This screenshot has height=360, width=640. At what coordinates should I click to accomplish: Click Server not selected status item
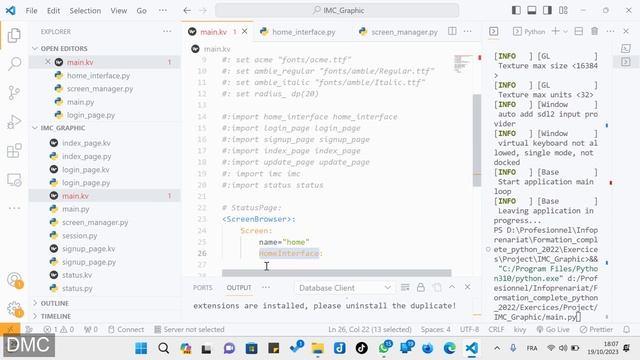(x=189, y=329)
